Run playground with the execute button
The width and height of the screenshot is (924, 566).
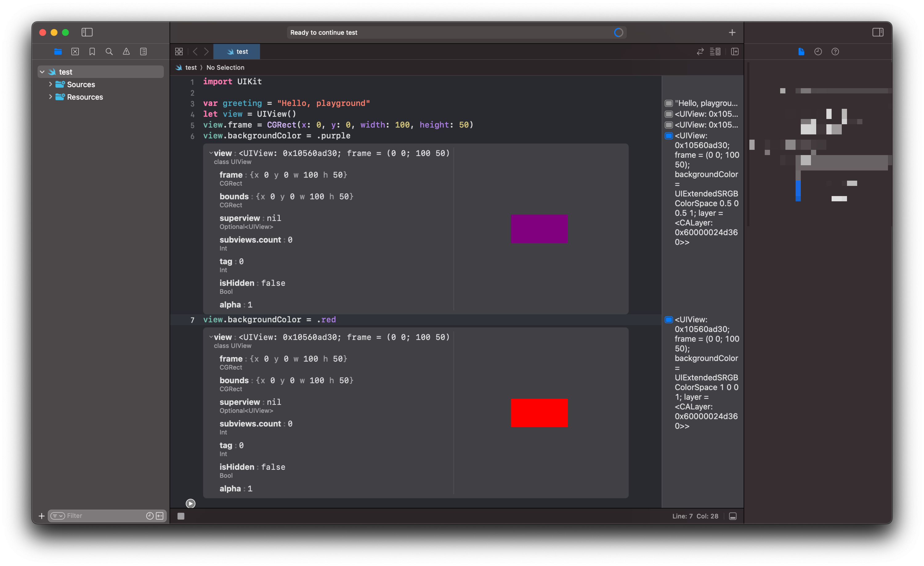[x=191, y=503]
